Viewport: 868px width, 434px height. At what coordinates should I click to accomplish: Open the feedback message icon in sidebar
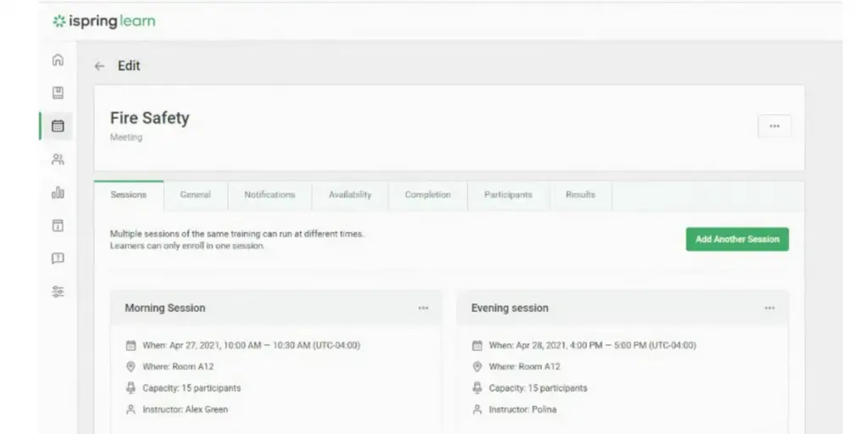(x=58, y=259)
